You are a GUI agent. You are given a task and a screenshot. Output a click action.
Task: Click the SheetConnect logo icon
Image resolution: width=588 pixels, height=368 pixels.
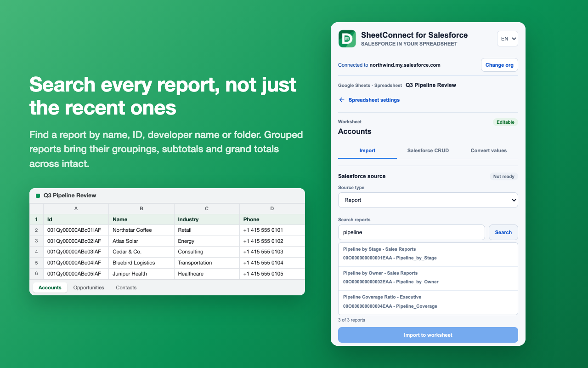(347, 39)
